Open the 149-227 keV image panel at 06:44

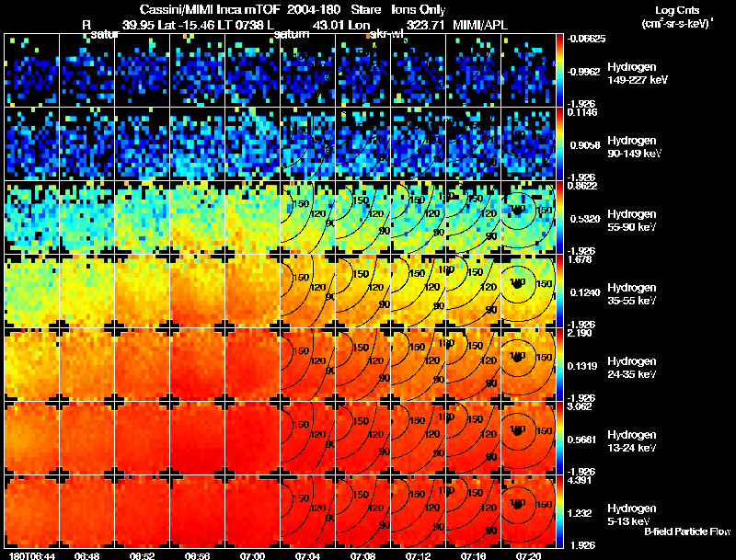coord(32,71)
